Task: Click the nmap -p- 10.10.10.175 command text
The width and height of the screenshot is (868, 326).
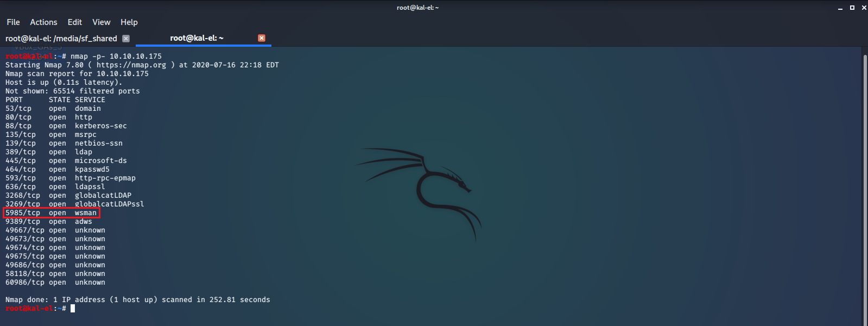Action: pyautogui.click(x=116, y=57)
